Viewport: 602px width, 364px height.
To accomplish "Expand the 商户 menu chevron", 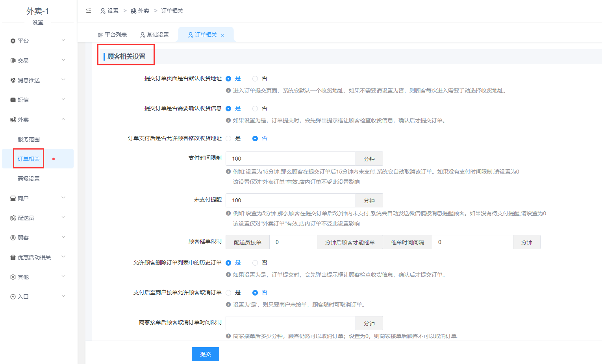I will [x=63, y=198].
